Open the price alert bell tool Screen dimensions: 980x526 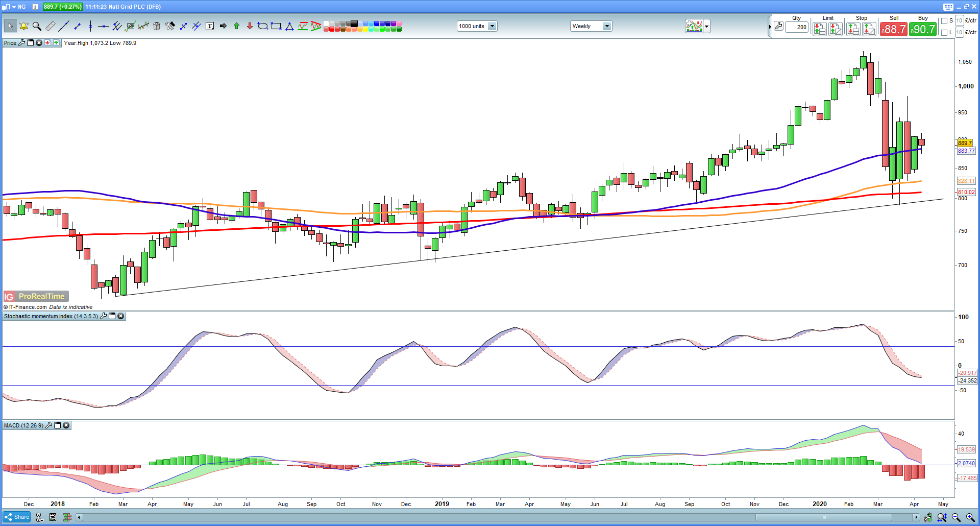23,26
